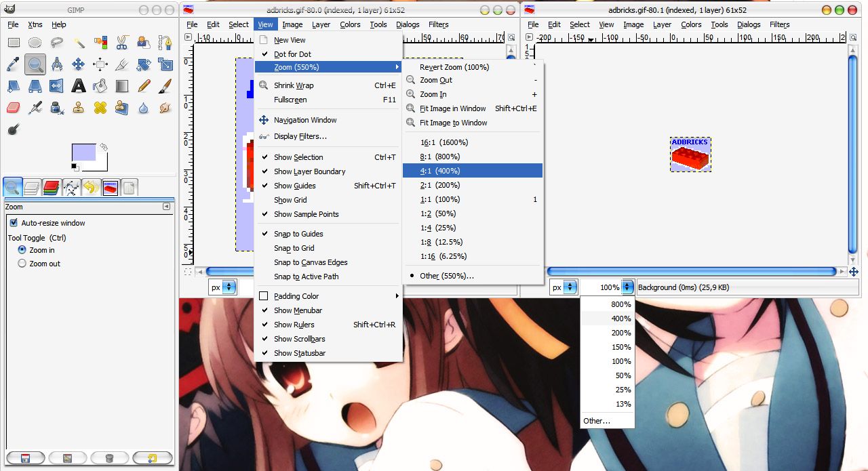Click Revert Zoom (100%) menu item
Screen dimensions: 868x471
[473, 67]
